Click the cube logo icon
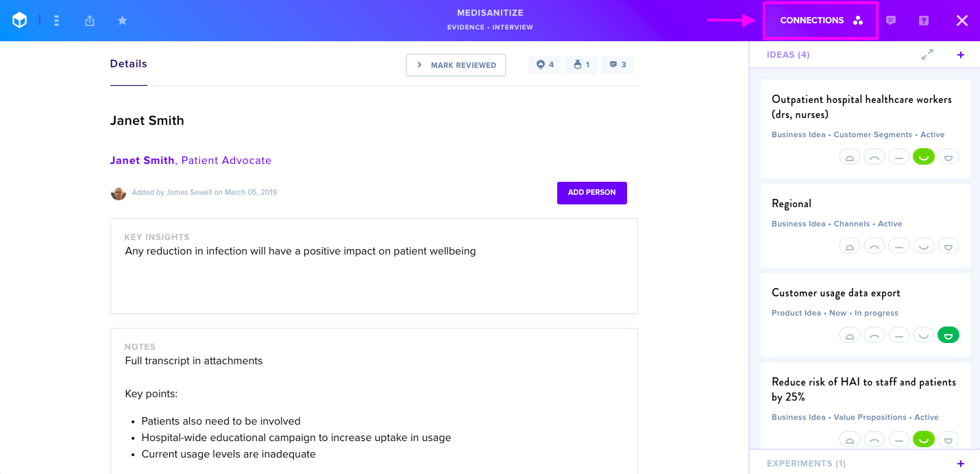This screenshot has height=474, width=980. pyautogui.click(x=20, y=21)
